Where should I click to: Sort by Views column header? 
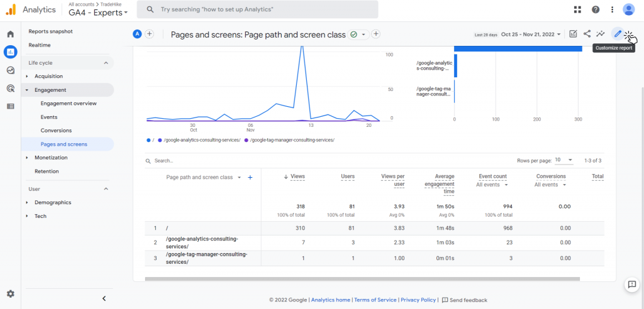point(297,176)
